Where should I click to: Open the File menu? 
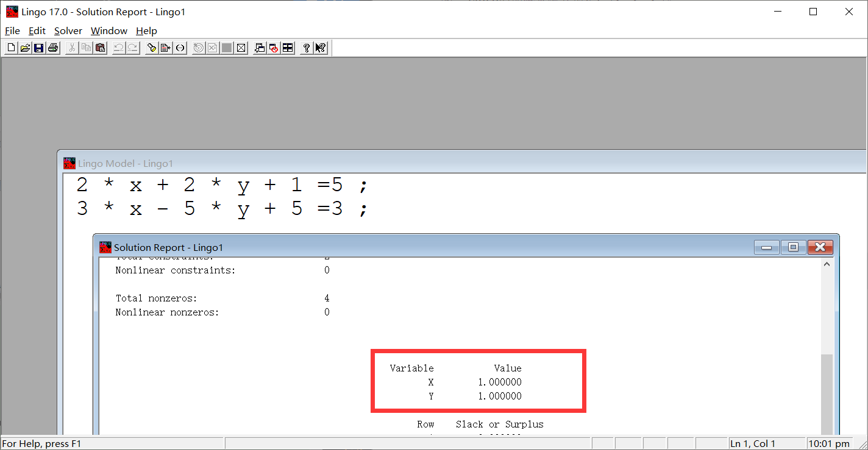pos(12,30)
